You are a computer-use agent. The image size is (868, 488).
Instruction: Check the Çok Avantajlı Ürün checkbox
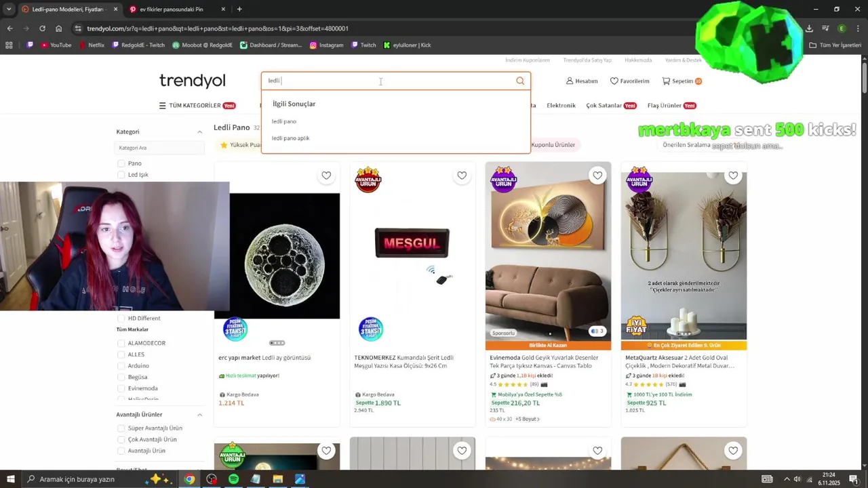[x=121, y=440]
